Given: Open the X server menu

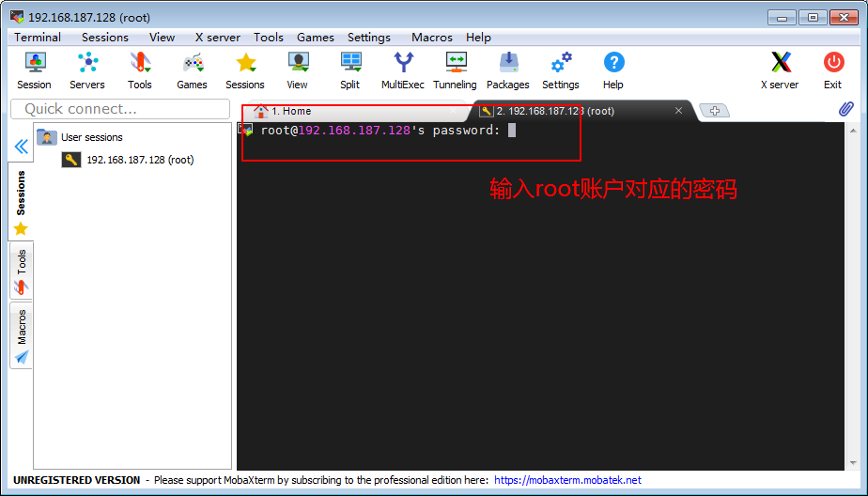Looking at the screenshot, I should (217, 38).
